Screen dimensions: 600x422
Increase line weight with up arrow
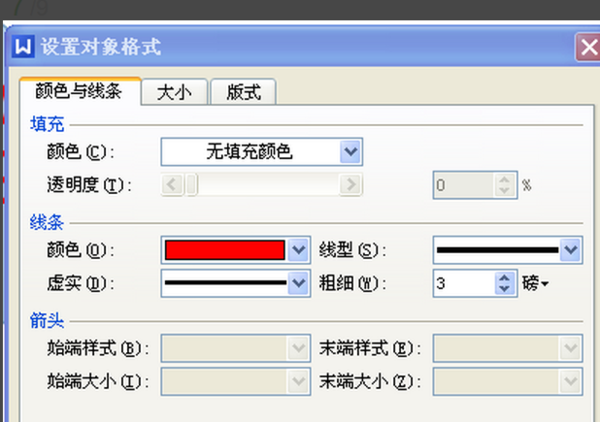(x=505, y=278)
